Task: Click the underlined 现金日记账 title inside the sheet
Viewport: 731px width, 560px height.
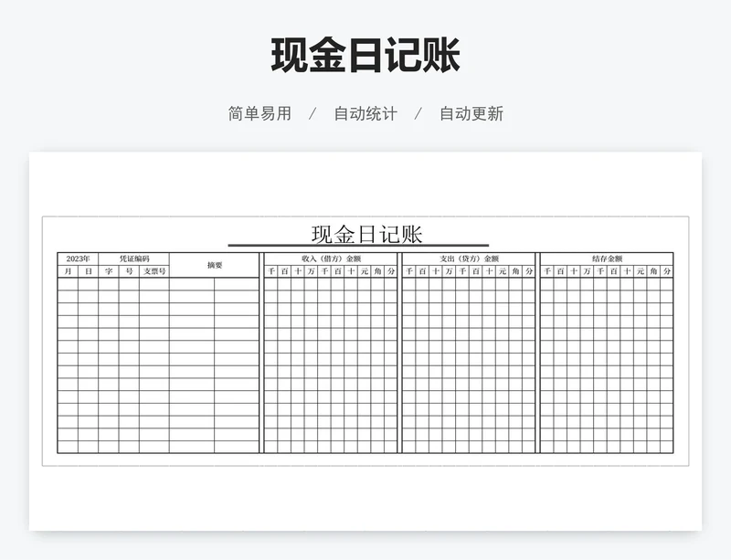Action: (x=367, y=234)
